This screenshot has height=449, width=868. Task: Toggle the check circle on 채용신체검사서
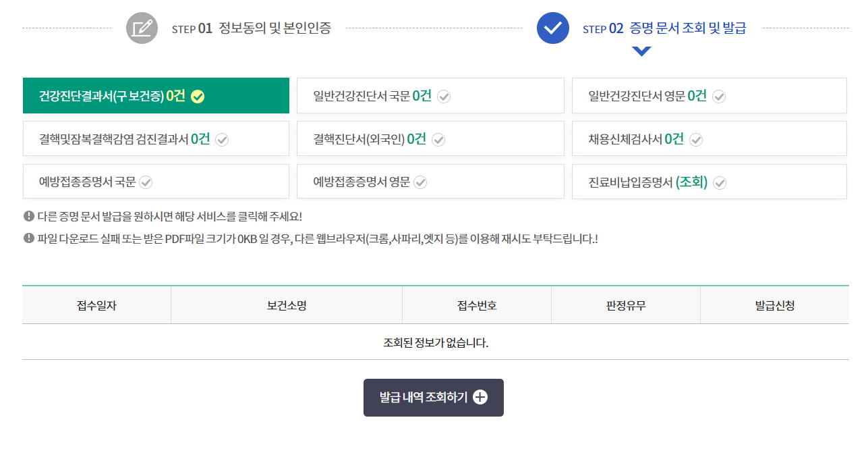click(x=696, y=139)
